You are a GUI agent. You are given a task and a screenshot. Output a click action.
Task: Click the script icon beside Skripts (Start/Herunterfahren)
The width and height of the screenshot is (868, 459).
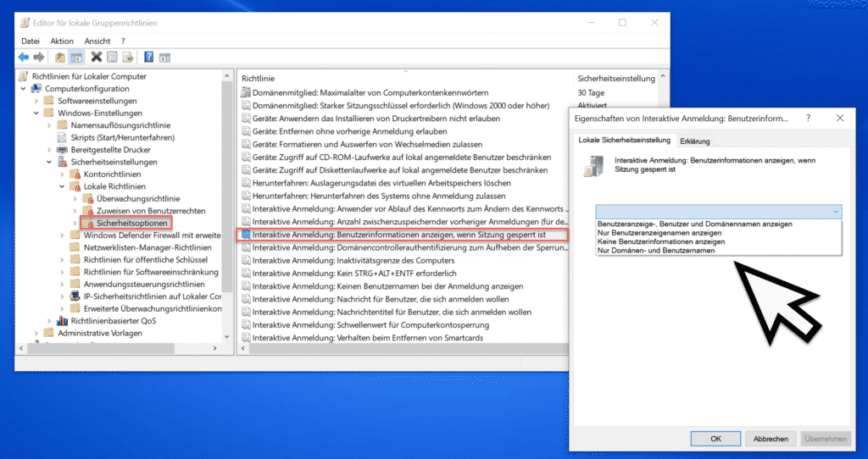[62, 137]
